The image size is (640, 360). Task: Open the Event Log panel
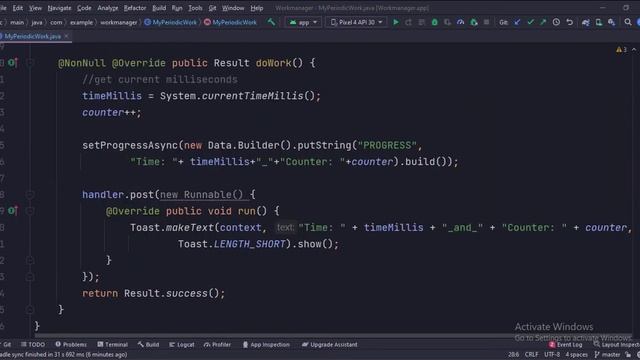[x=566, y=344]
